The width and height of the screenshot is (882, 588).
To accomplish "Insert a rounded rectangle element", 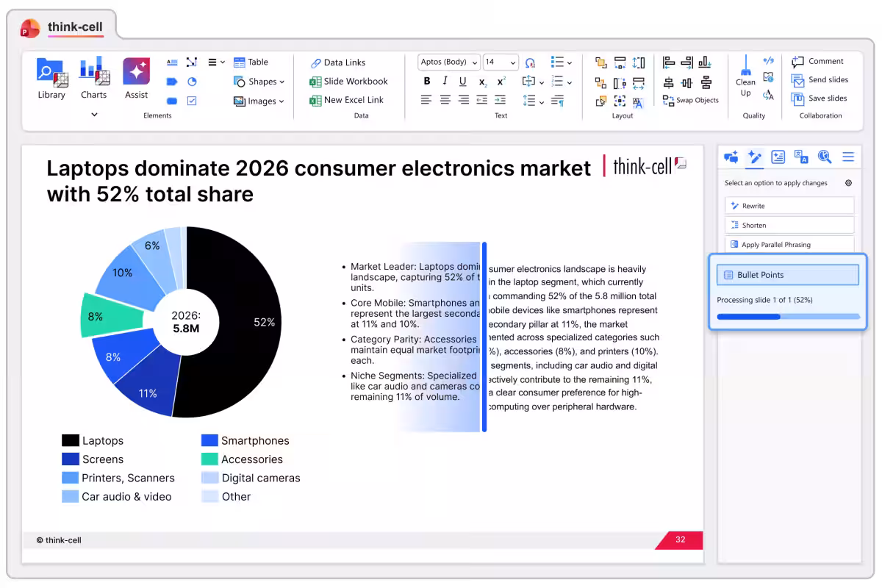I will point(172,101).
